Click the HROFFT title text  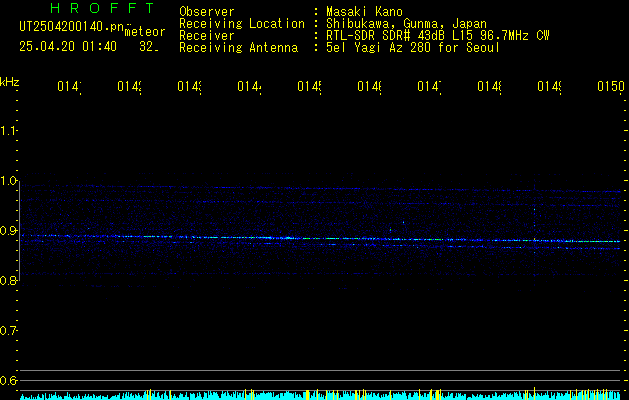pos(103,8)
